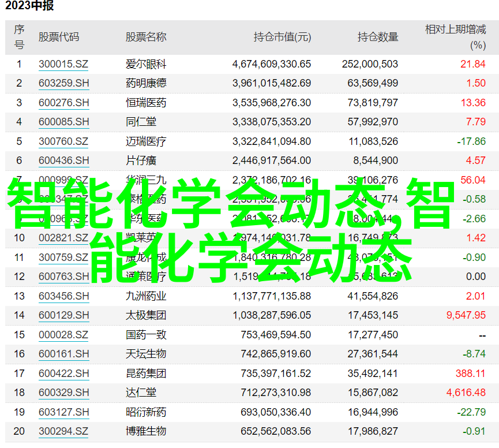This screenshot has height=448, width=499.
Task: Select the change value 56.04
Action: [x=473, y=180]
